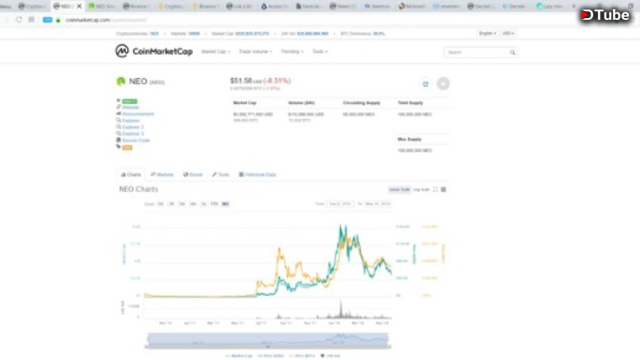Enable Linear Scale on chart

coord(399,189)
